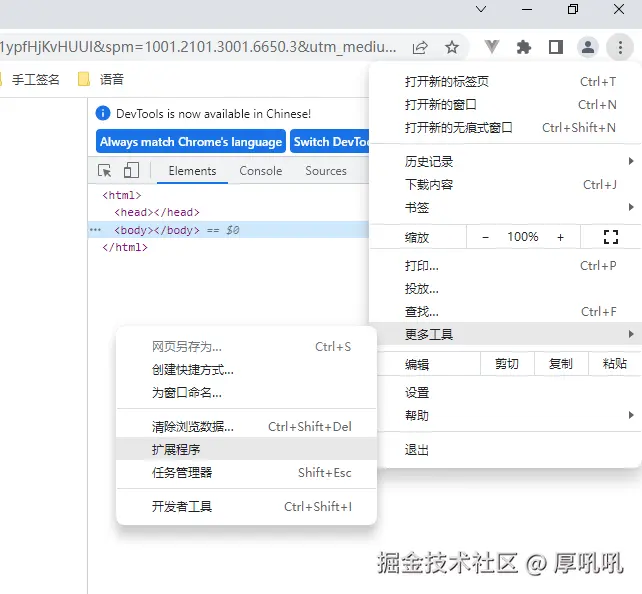This screenshot has height=594, width=642.
Task: Toggle the side panel icon
Action: tap(556, 47)
